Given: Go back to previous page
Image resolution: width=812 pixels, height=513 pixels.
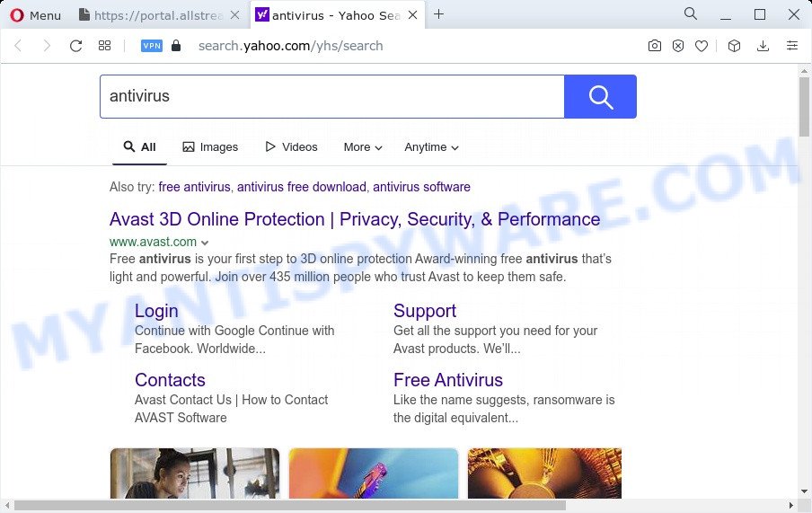Looking at the screenshot, I should coord(18,46).
